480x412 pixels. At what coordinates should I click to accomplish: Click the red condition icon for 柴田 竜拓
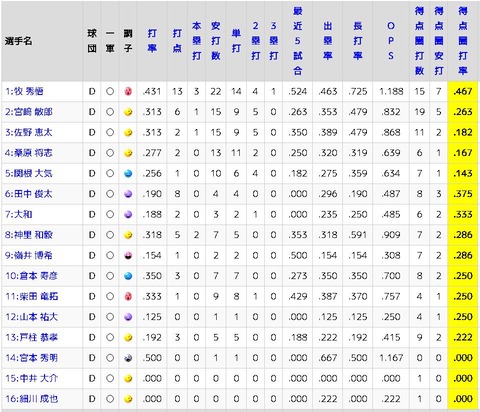[128, 297]
